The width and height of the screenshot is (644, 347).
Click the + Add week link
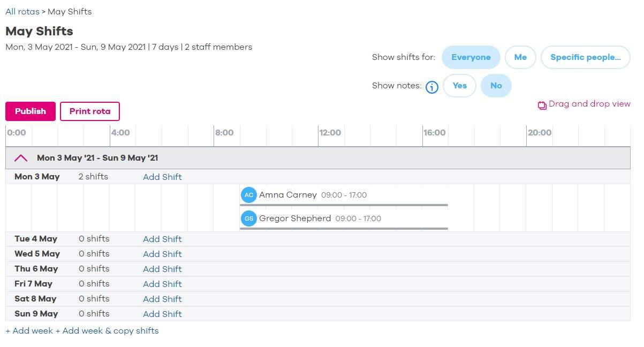point(29,331)
